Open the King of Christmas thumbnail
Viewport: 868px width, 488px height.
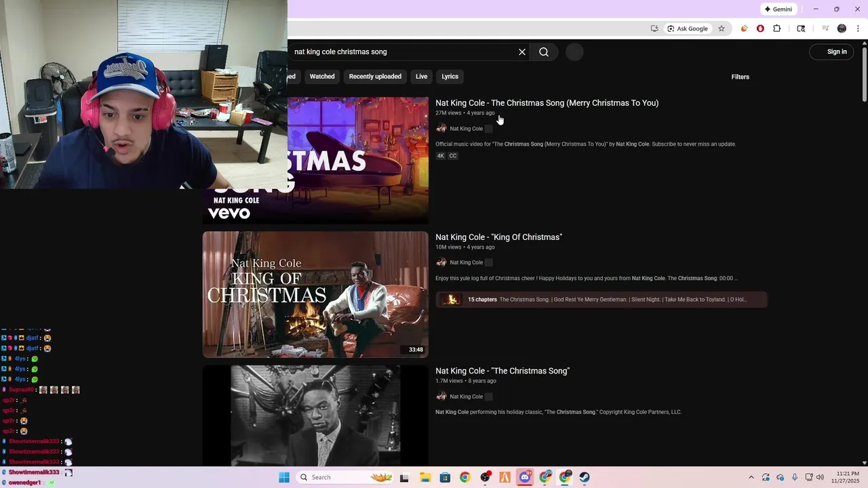(x=315, y=294)
